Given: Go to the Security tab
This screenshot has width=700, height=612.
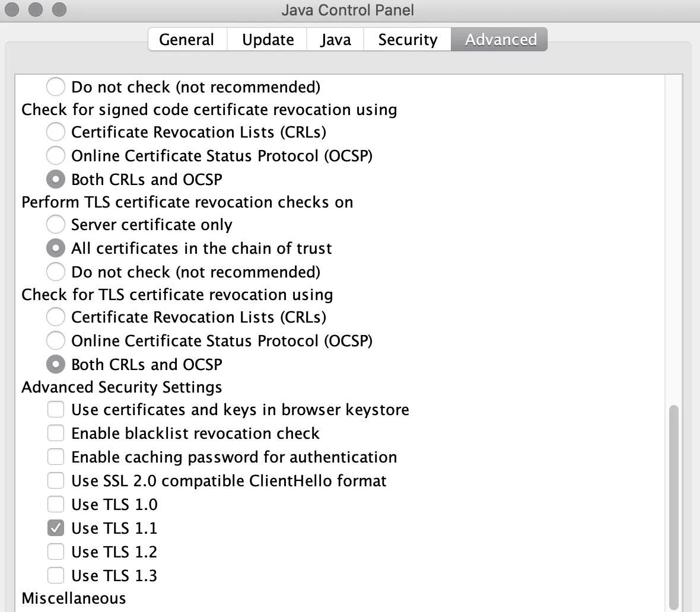Looking at the screenshot, I should [x=408, y=40].
